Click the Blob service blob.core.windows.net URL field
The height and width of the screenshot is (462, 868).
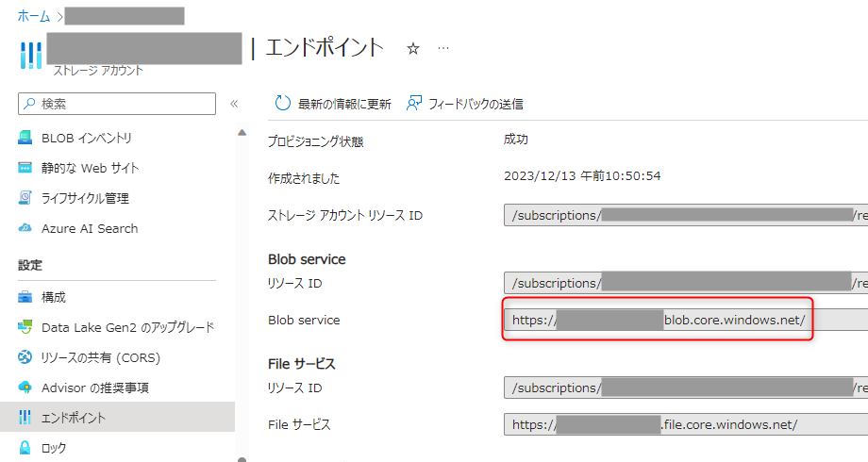coord(686,320)
